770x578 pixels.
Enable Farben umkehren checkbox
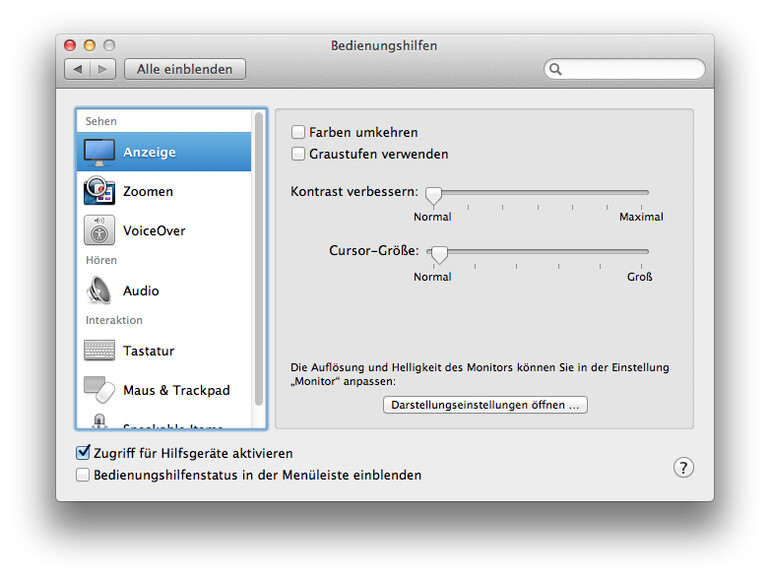pyautogui.click(x=298, y=132)
